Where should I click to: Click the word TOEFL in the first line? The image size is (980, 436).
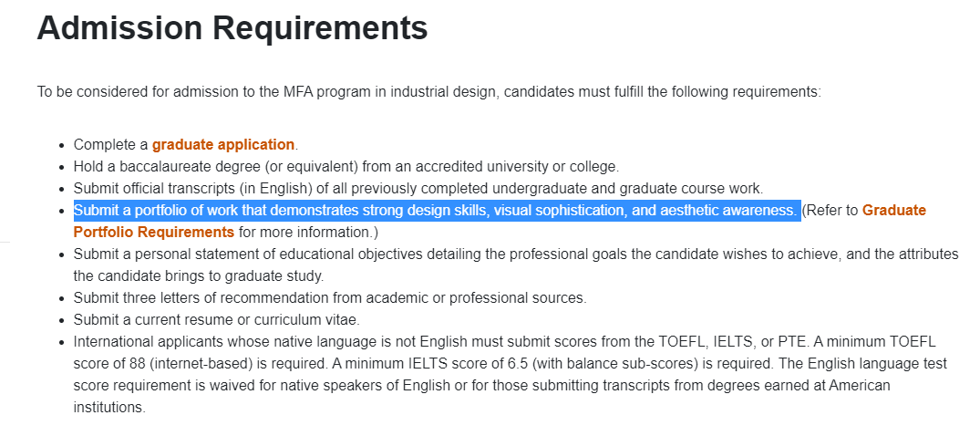click(680, 342)
